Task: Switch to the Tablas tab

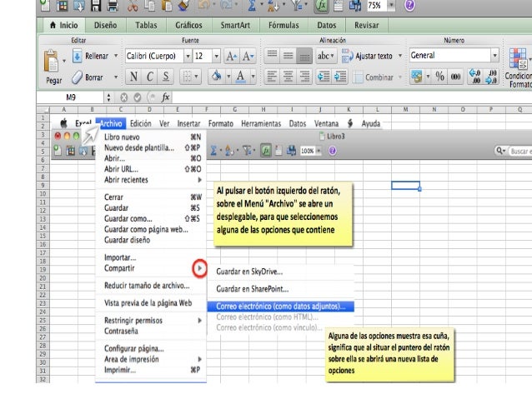Action: coord(146,25)
